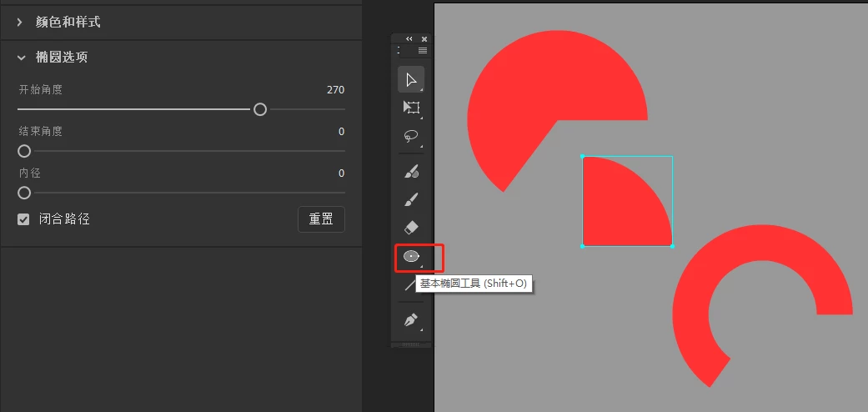Collapse the tools panel with double arrows

409,38
